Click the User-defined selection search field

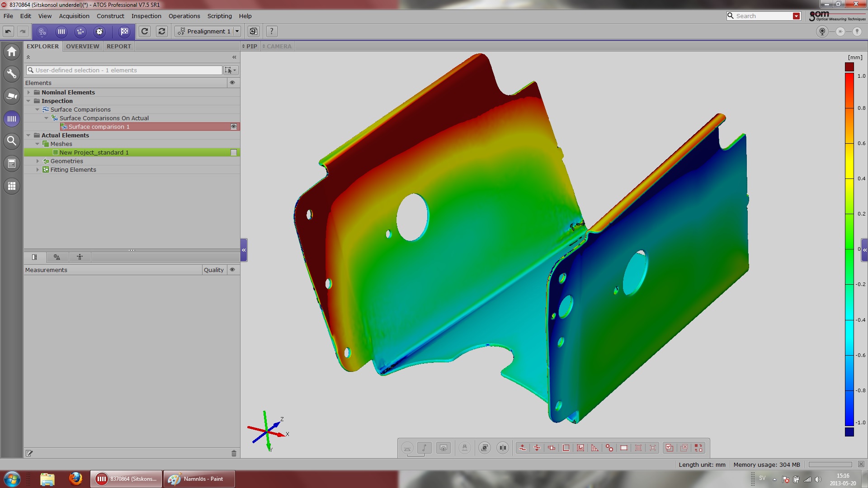pyautogui.click(x=124, y=70)
